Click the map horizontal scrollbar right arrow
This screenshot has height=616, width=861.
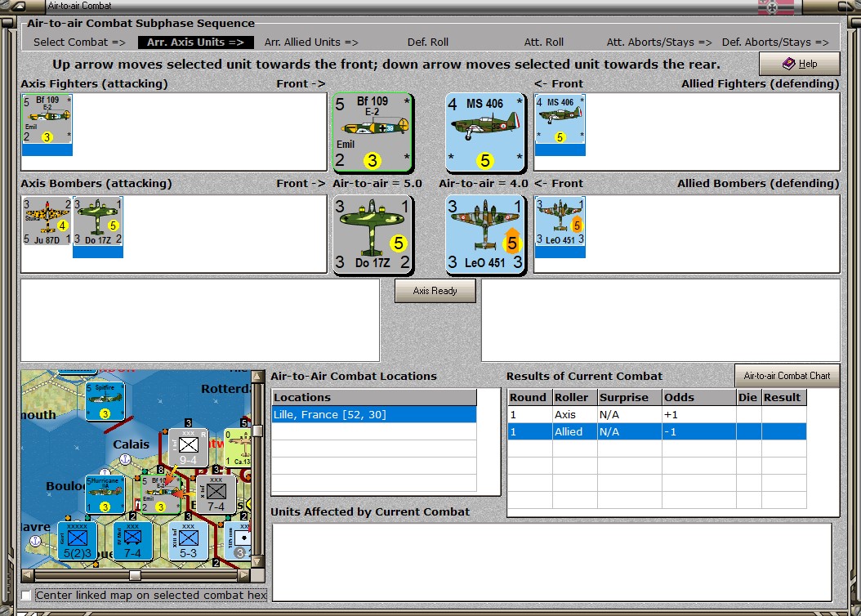coord(244,575)
